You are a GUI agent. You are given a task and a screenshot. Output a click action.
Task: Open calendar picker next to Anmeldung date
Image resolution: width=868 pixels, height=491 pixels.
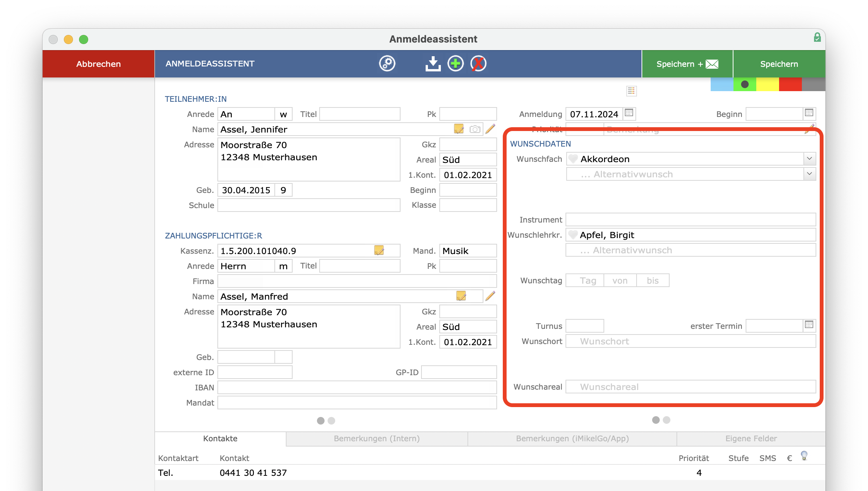629,113
